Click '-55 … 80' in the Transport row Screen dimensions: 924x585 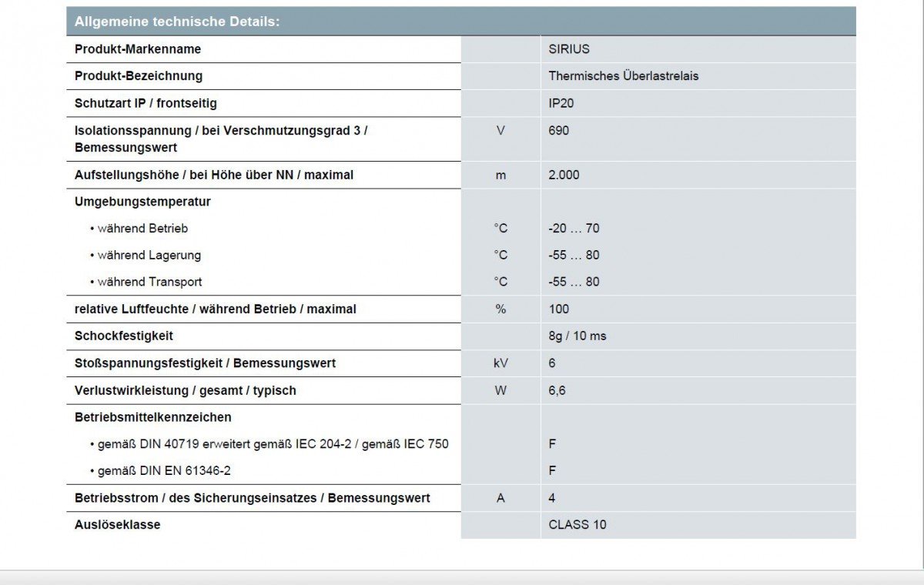coord(574,282)
